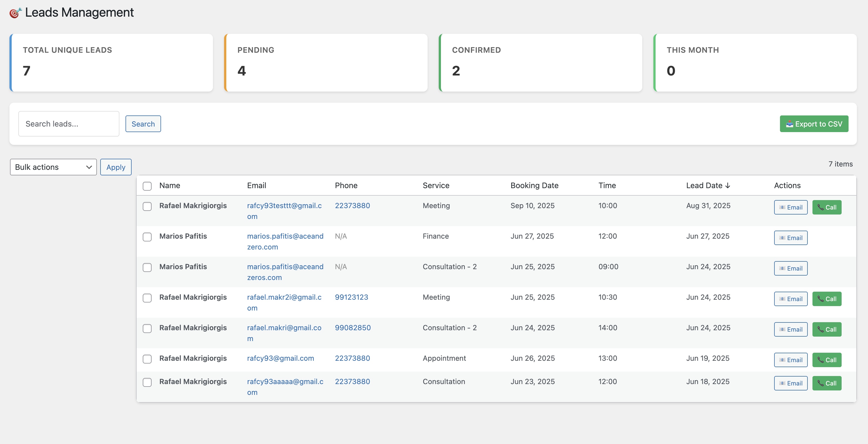Click the target icon beside Leads Management

tap(16, 13)
